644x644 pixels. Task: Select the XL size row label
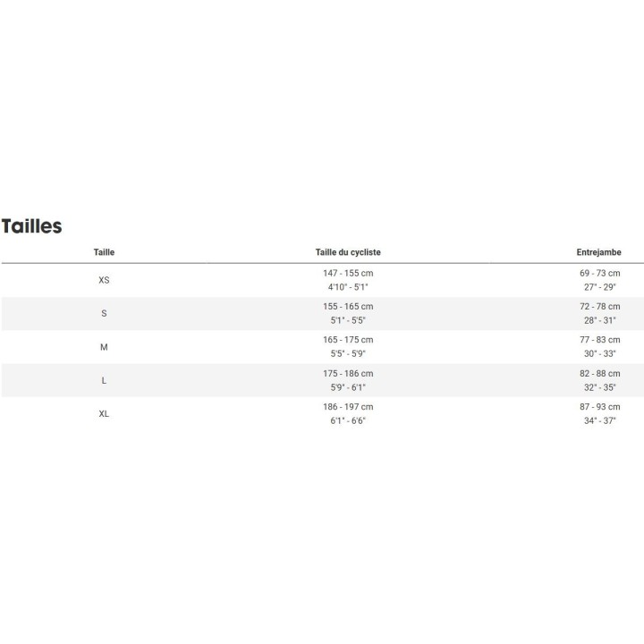[x=104, y=414]
